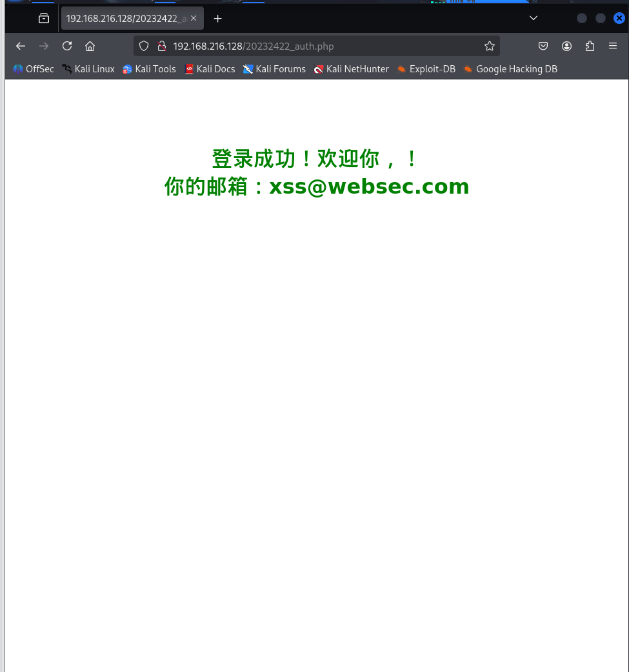Open the browser home page

click(90, 46)
